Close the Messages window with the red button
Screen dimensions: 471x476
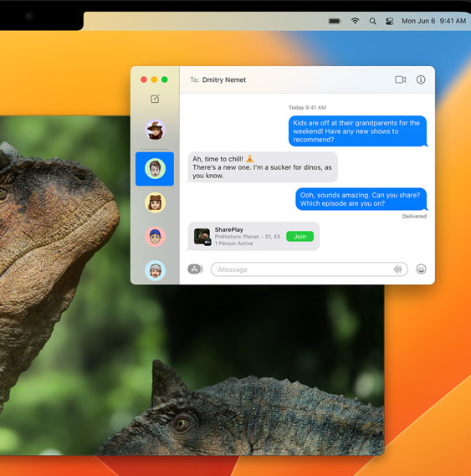tap(144, 79)
